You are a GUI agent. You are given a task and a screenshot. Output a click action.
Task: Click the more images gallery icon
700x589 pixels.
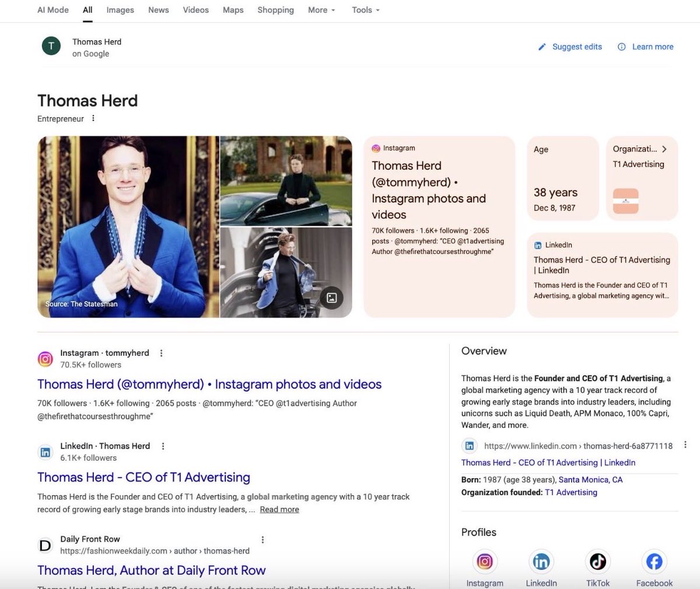(331, 298)
